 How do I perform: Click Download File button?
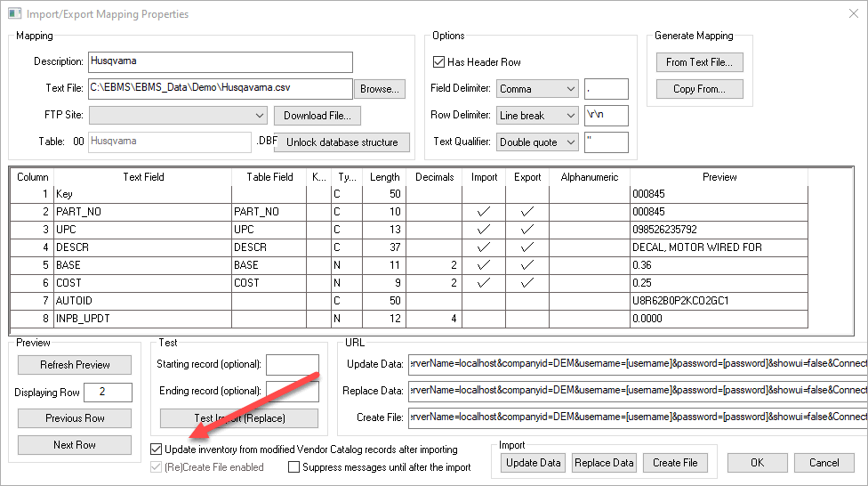[317, 115]
